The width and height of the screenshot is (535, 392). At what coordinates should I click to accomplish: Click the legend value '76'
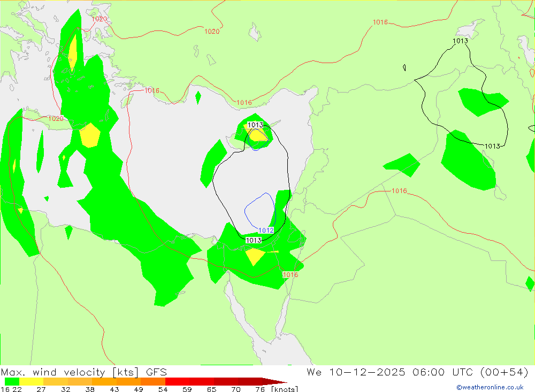tap(260, 389)
